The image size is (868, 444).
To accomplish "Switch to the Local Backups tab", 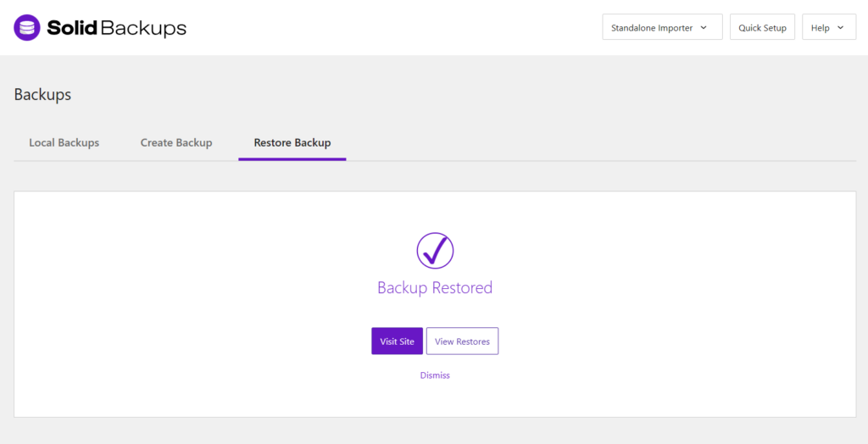I will [64, 142].
